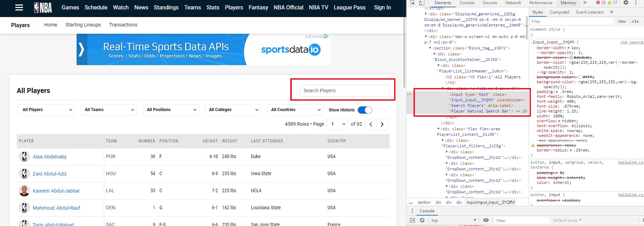Image resolution: width=644 pixels, height=226 pixels.
Task: Open the All Countries dropdown
Action: (295, 110)
